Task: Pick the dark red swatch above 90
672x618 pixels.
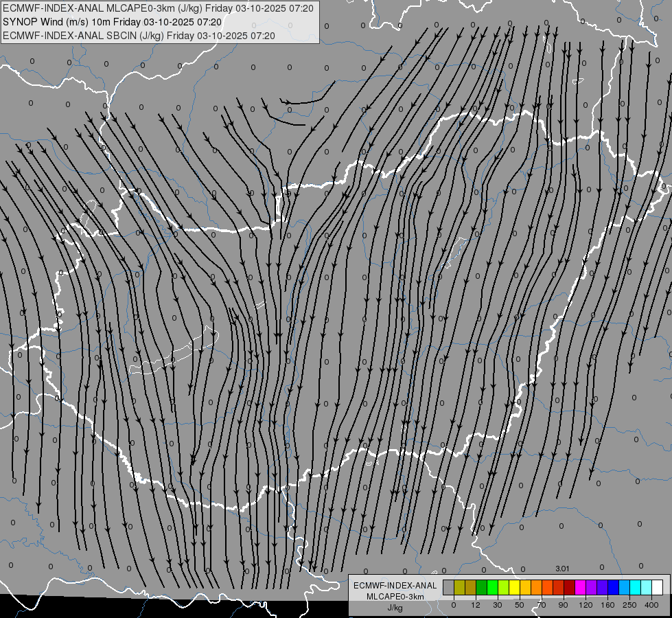Action: (x=569, y=587)
